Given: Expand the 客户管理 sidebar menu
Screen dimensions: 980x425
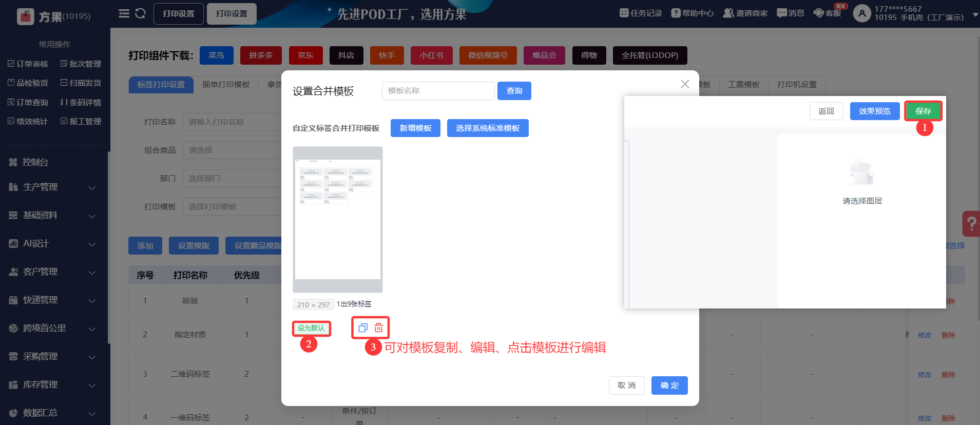Looking at the screenshot, I should tap(54, 272).
